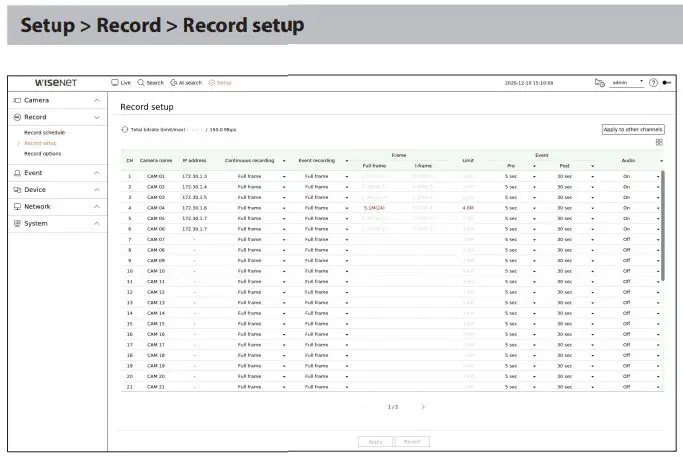Viewport: 683px width, 457px height.
Task: Click the CAM 10 camera name
Action: coord(156,271)
